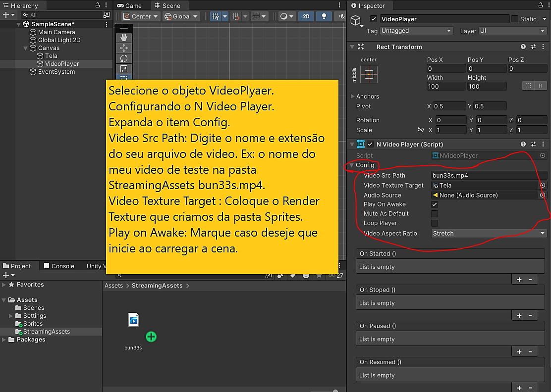Select the Rotate tool in Scene view
The height and width of the screenshot is (392, 551).
tap(124, 58)
